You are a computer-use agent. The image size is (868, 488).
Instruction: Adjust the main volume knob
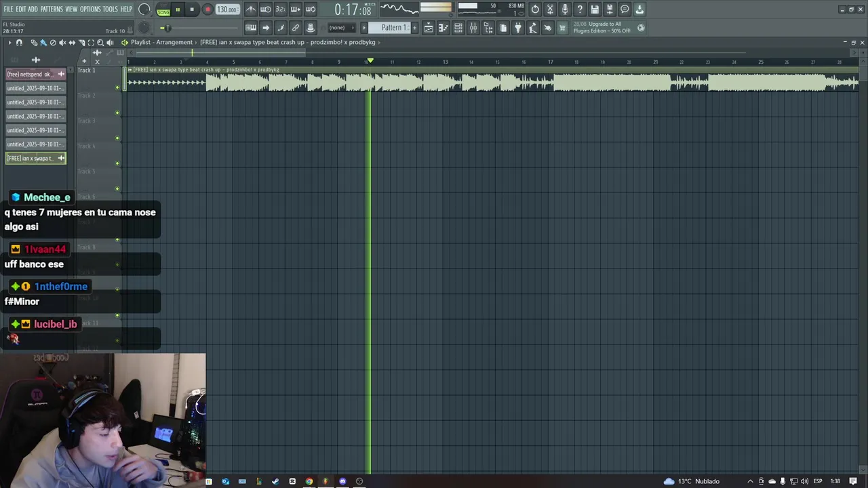point(144,9)
